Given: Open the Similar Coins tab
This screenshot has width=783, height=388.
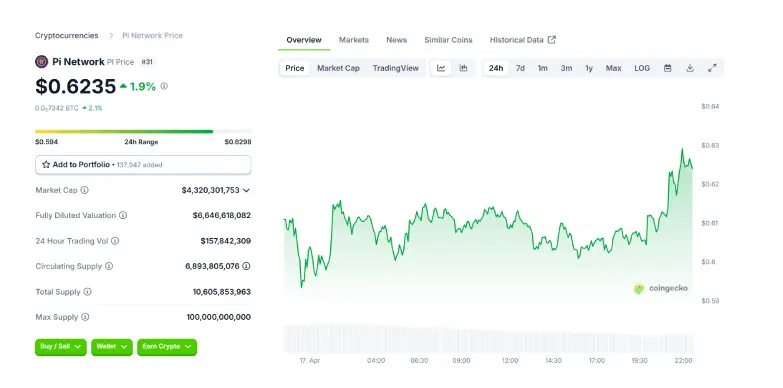Looking at the screenshot, I should 448,40.
